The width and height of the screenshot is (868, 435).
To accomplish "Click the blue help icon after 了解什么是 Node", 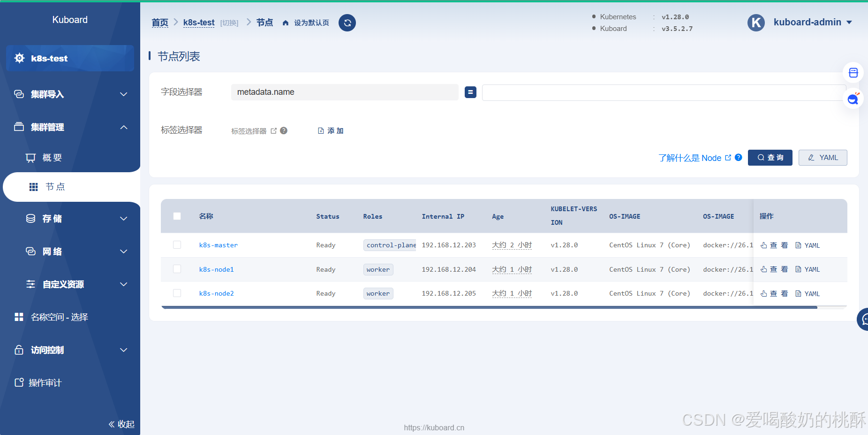I will pos(739,158).
